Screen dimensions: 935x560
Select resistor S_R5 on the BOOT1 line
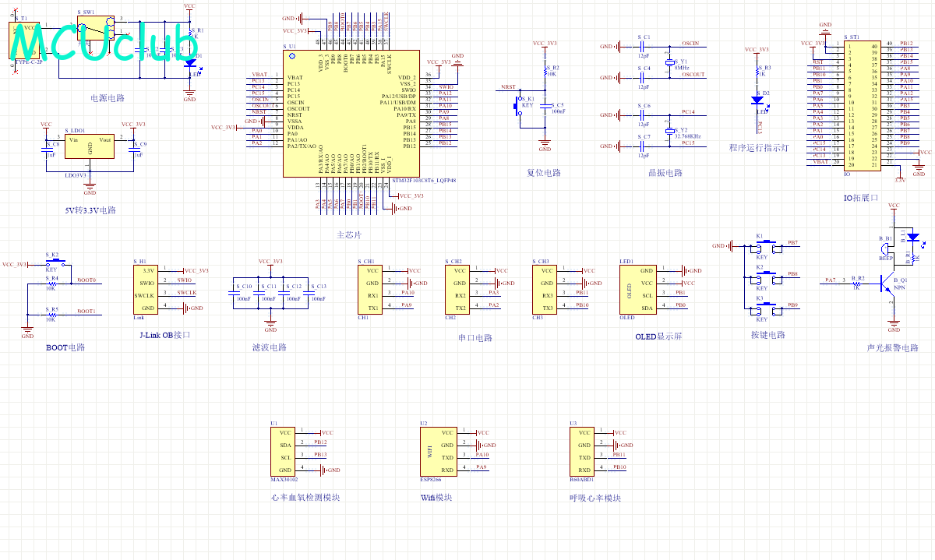click(52, 315)
